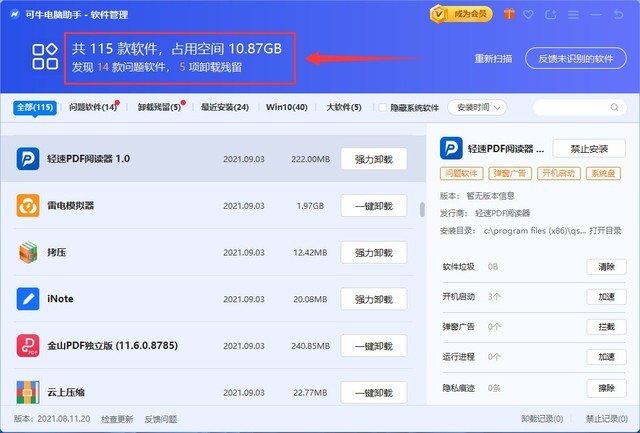
Task: Click the 可牛电脑助手 logo in title bar
Action: click(x=15, y=14)
